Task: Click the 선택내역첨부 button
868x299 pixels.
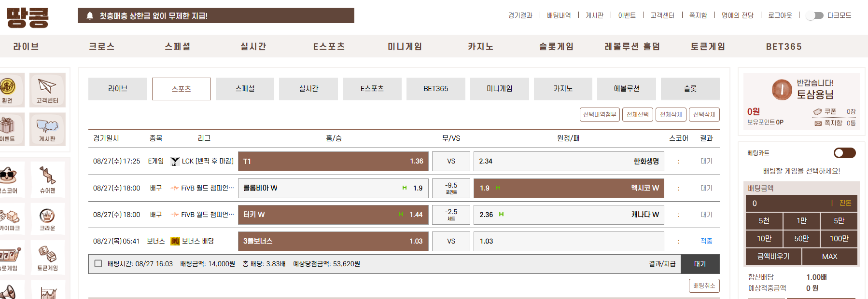Action: (x=600, y=114)
